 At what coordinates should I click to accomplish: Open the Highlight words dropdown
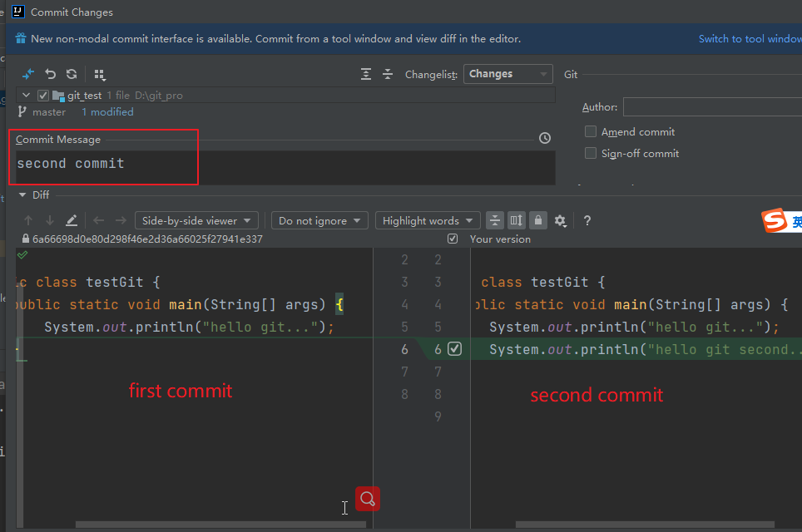pyautogui.click(x=428, y=221)
